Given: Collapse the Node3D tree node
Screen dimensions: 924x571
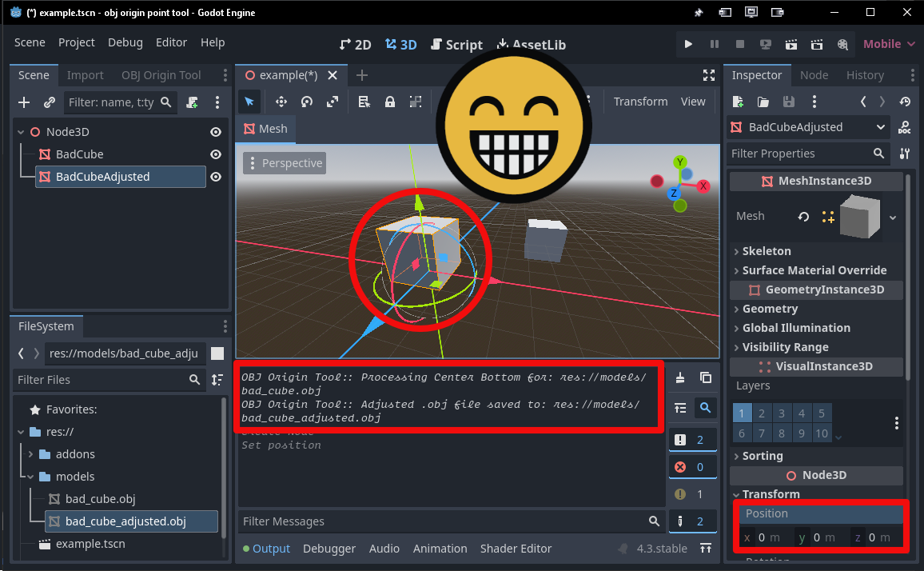Looking at the screenshot, I should 22,132.
